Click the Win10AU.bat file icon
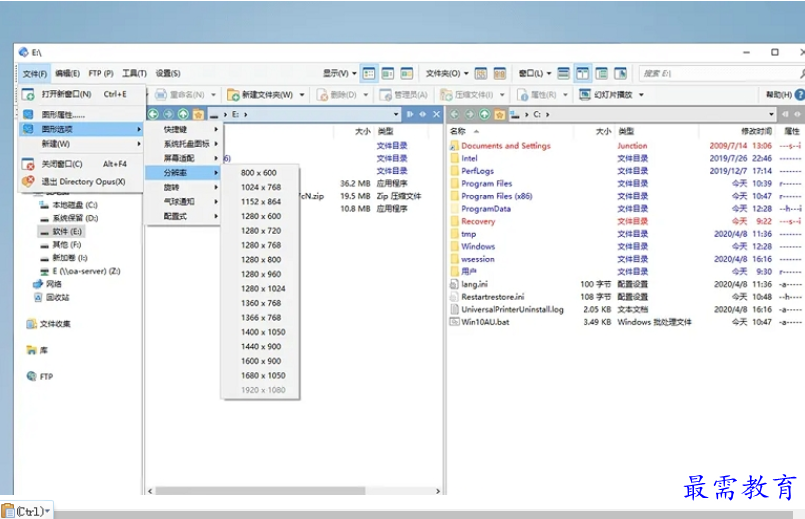This screenshot has height=519, width=805. click(454, 322)
